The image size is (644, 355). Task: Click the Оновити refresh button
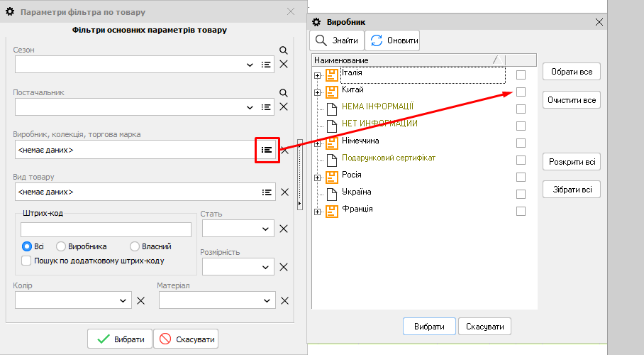[x=392, y=41]
